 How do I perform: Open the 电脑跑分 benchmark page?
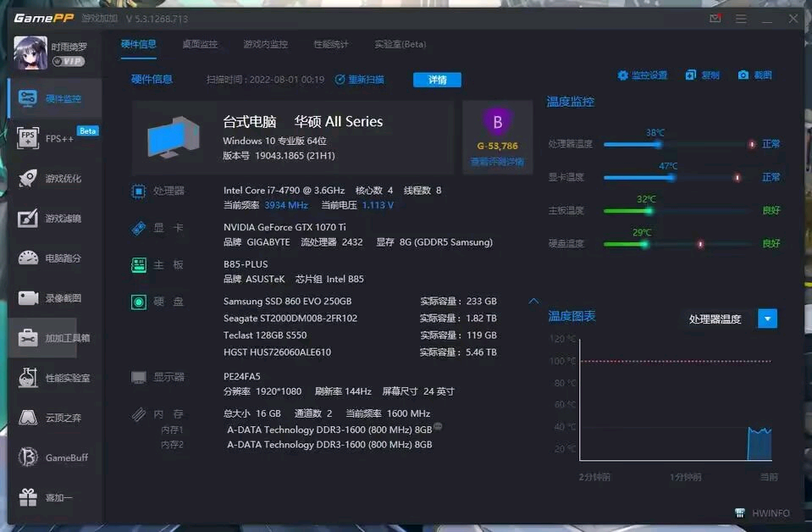click(55, 258)
